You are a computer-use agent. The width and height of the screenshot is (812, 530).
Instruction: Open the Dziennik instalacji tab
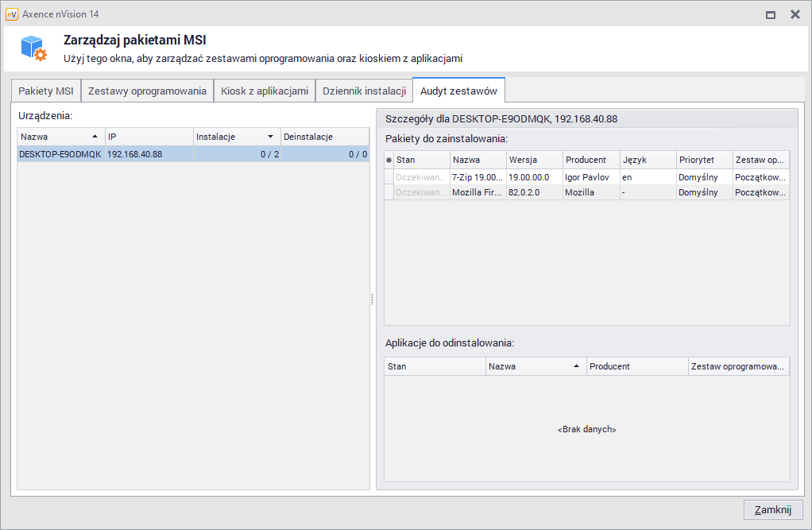click(364, 91)
